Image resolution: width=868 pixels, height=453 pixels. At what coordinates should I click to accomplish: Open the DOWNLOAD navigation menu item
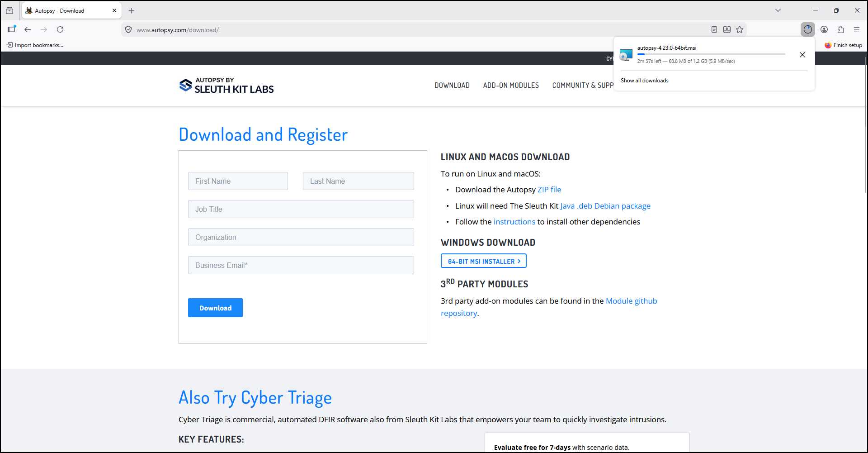[x=452, y=86]
